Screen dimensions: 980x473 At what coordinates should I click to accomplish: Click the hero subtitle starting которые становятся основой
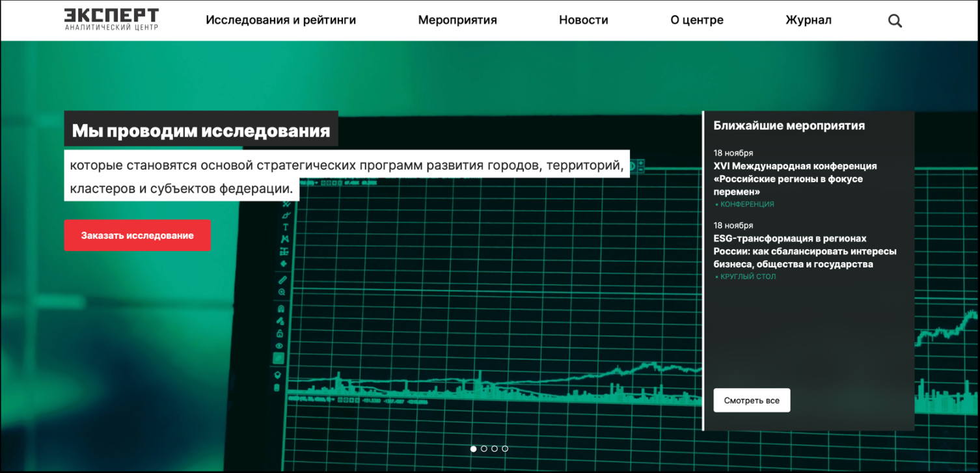347,176
